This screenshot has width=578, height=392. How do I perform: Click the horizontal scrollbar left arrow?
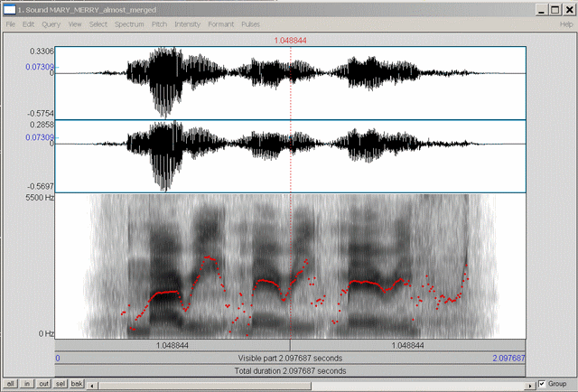(x=94, y=384)
